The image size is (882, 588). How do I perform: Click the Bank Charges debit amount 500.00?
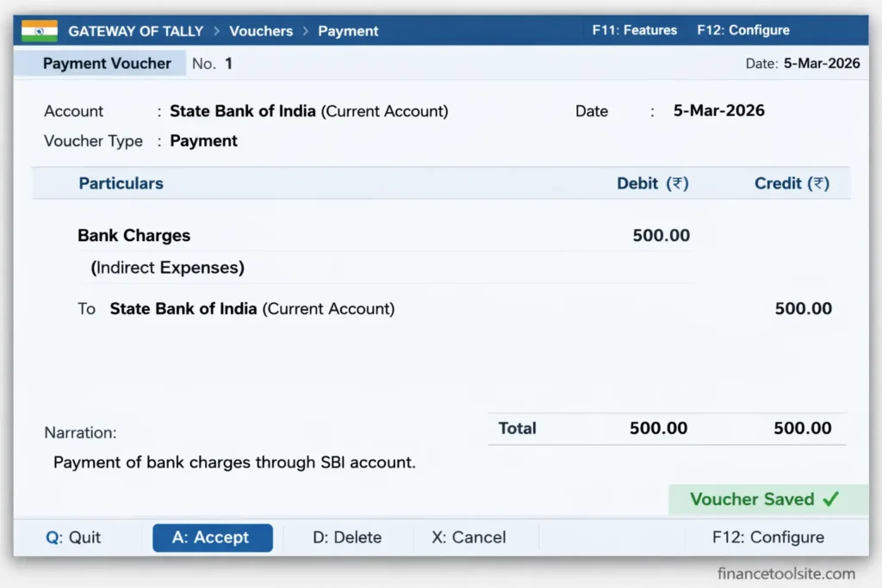click(661, 235)
